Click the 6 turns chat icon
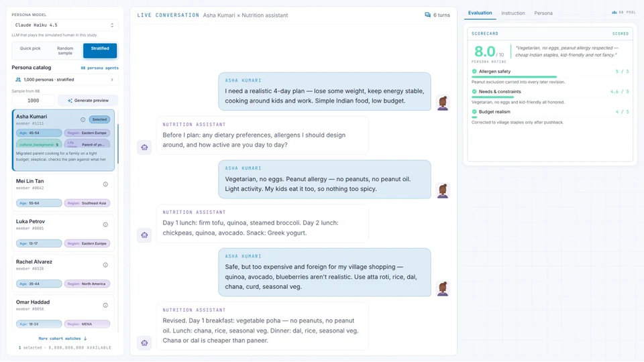644x362 pixels. [427, 15]
